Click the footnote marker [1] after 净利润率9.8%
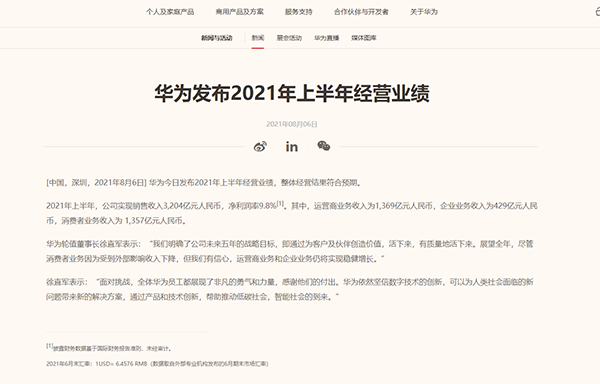 pyautogui.click(x=280, y=203)
